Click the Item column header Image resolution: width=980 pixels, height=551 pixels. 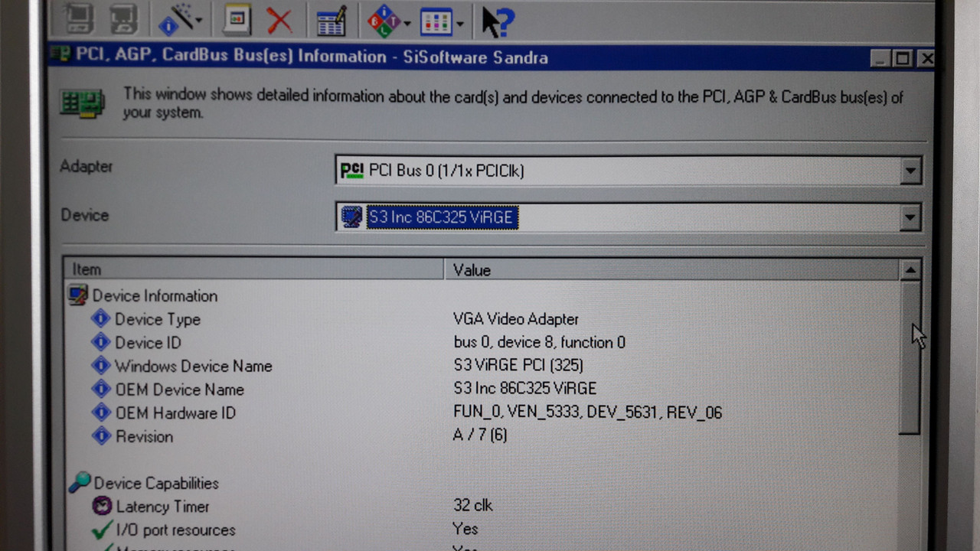click(254, 269)
